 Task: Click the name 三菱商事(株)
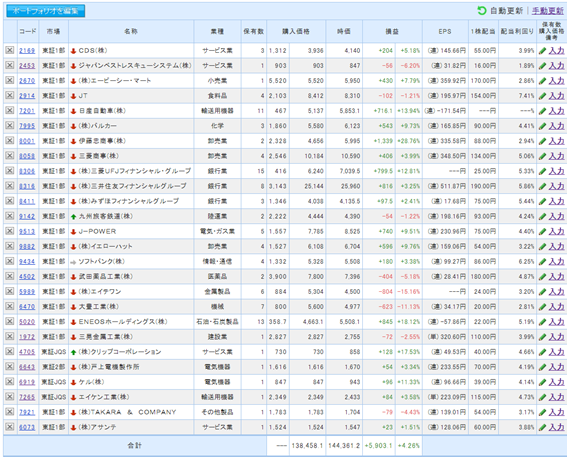99,156
